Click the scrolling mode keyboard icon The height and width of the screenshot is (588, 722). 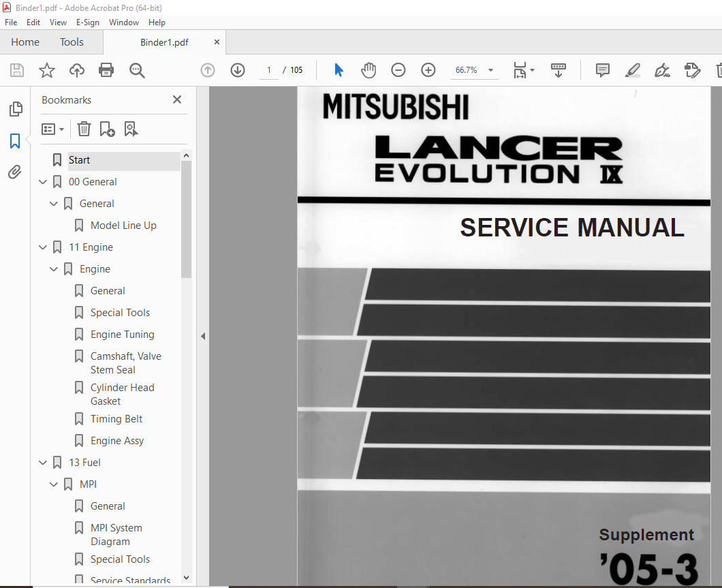(x=559, y=70)
